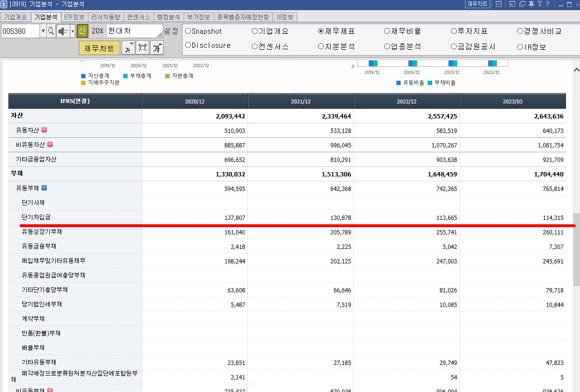The height and width of the screenshot is (392, 580).
Task: Click the 20% margin rate badge
Action: [x=98, y=31]
